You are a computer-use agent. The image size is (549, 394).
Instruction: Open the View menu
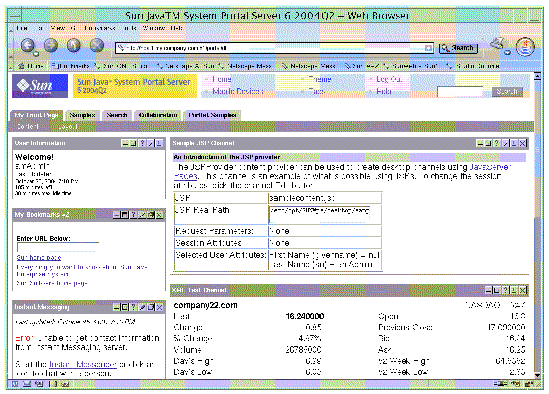[x=57, y=28]
